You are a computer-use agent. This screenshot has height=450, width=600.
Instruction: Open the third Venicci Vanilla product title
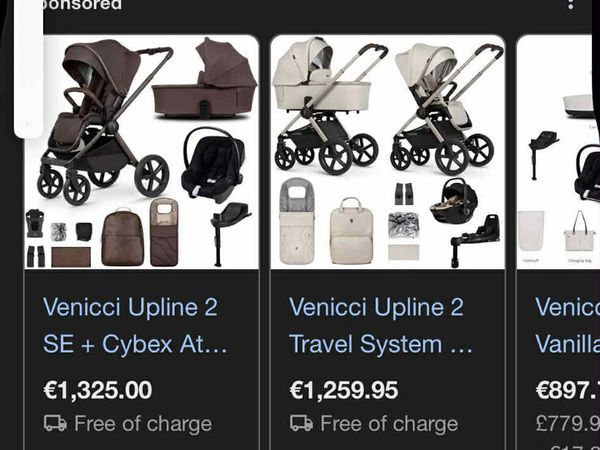567,326
